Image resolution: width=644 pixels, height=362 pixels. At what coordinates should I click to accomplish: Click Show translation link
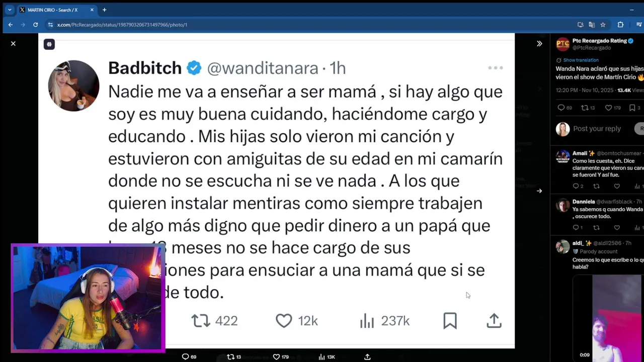tap(581, 60)
